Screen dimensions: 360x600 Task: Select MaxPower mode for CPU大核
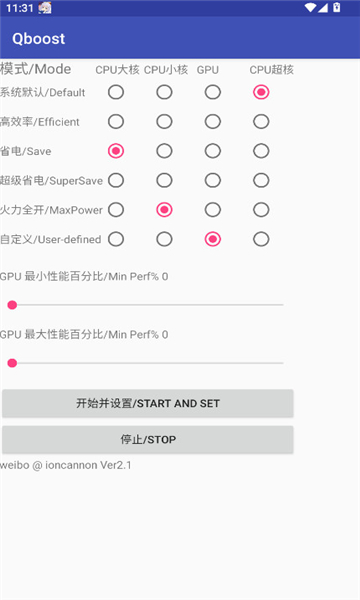116,210
